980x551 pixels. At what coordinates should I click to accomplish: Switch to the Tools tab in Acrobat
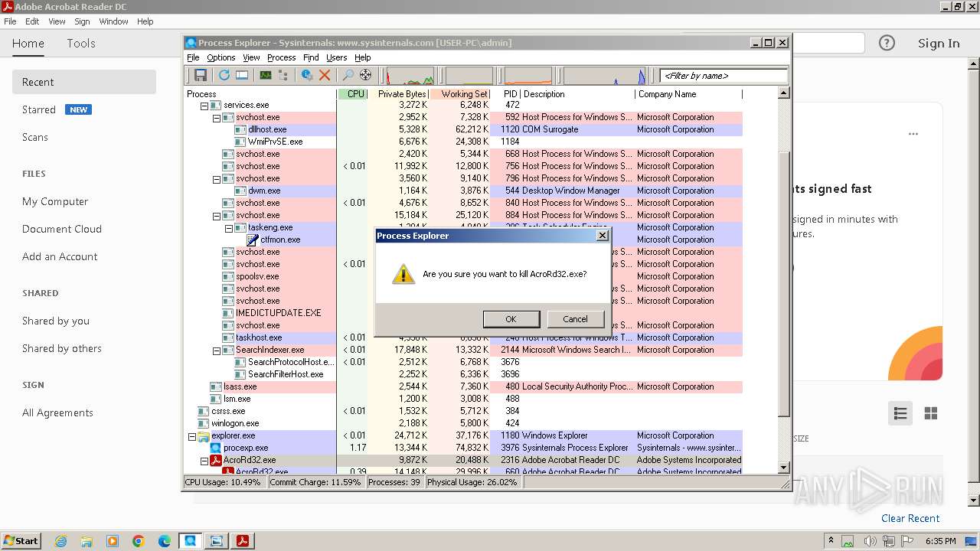pos(81,44)
